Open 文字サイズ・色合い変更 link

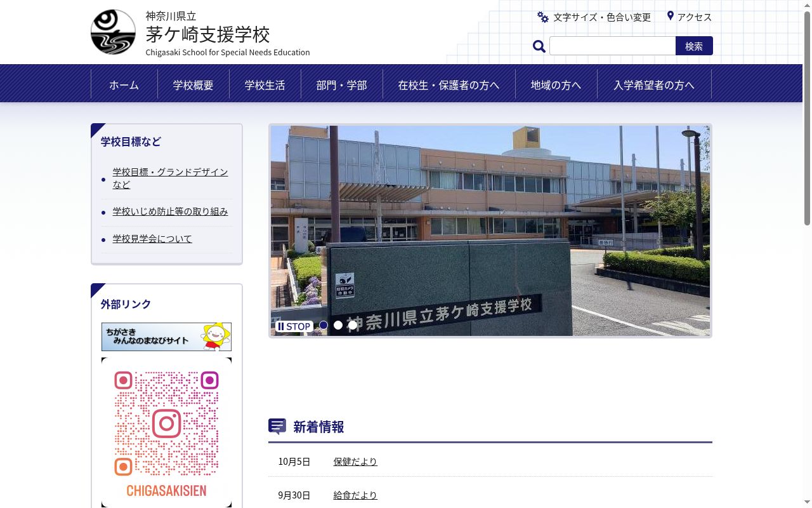tap(602, 17)
